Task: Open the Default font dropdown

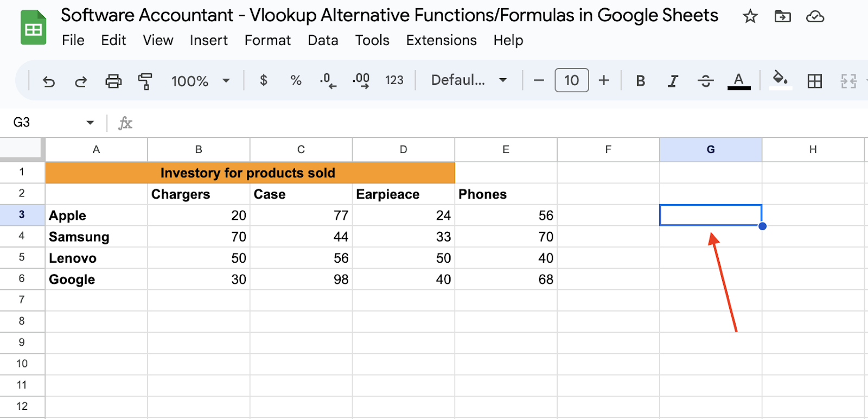Action: coord(469,80)
